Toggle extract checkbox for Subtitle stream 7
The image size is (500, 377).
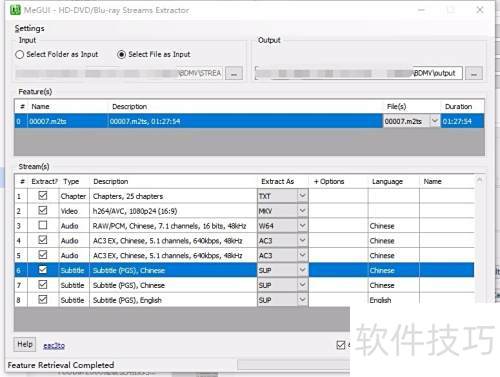(x=43, y=285)
